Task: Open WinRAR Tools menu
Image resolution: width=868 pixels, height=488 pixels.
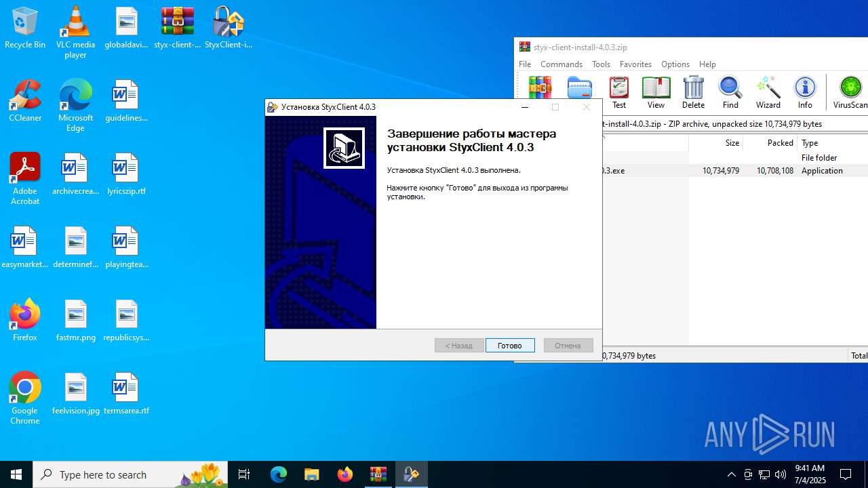Action: pyautogui.click(x=601, y=64)
